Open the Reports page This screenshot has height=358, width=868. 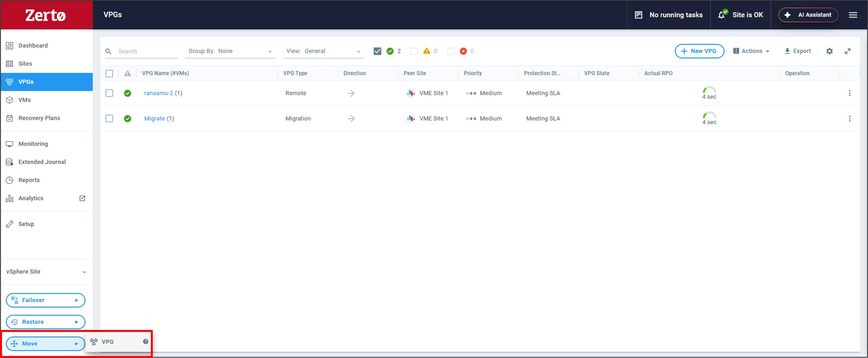pos(47,180)
